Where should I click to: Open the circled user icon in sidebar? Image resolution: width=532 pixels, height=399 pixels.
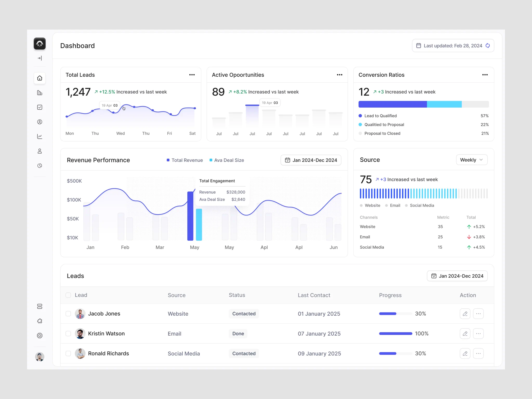tap(40, 122)
